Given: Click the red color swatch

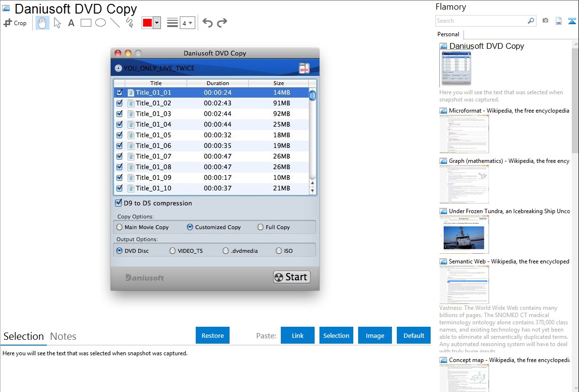Looking at the screenshot, I should [147, 23].
